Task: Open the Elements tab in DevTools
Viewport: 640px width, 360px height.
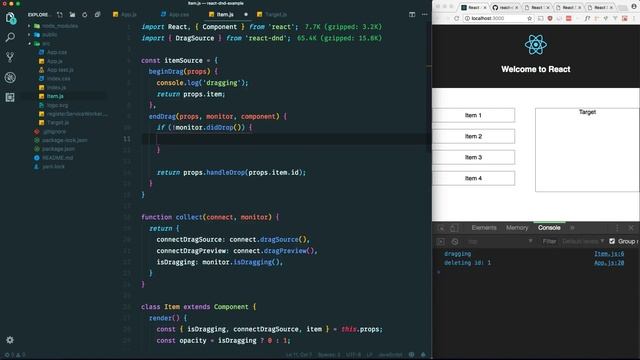Action: [x=484, y=228]
